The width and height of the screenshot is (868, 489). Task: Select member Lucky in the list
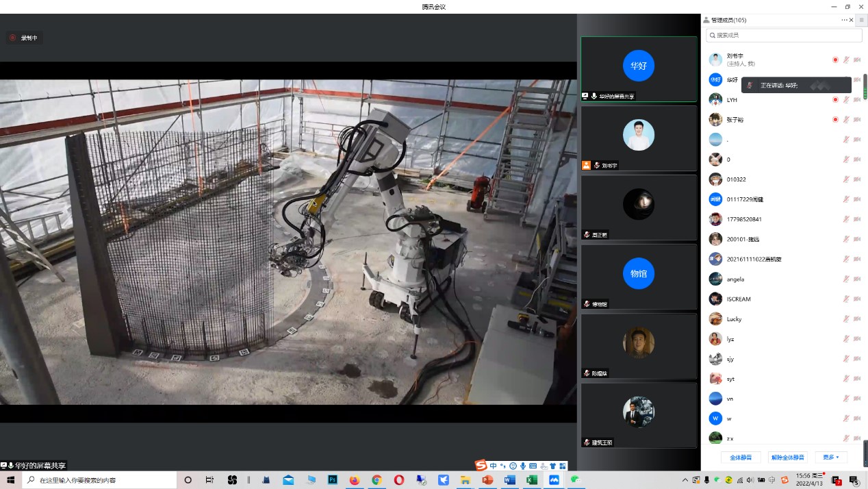click(734, 319)
